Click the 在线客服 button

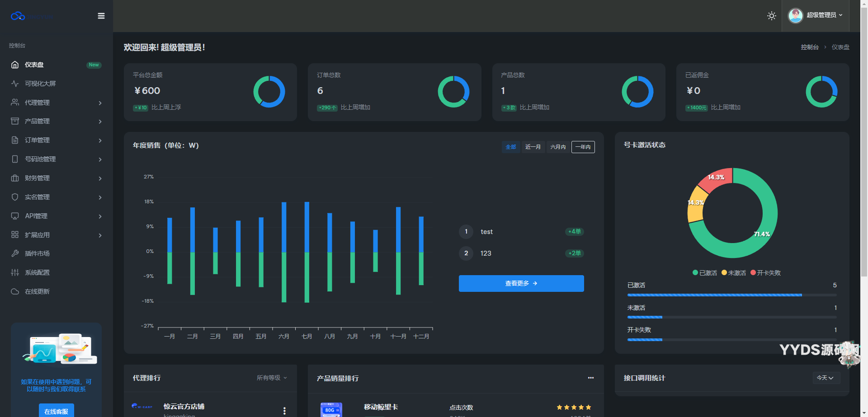(56, 411)
